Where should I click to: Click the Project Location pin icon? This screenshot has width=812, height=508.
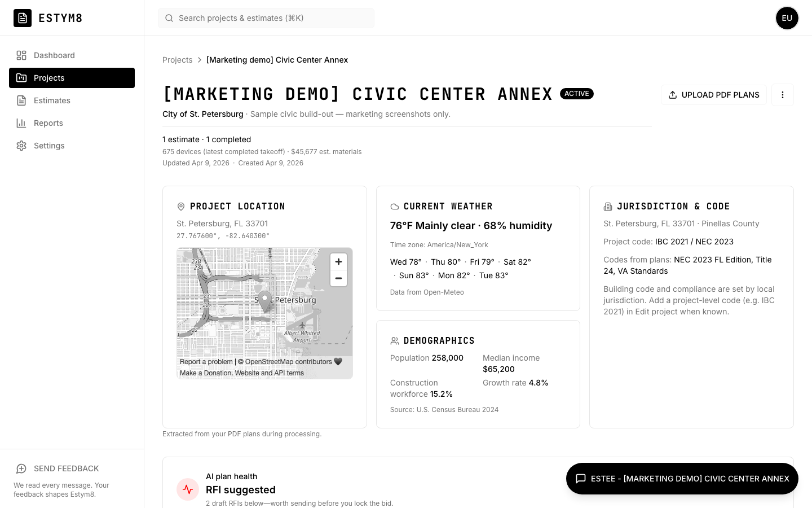[180, 206]
